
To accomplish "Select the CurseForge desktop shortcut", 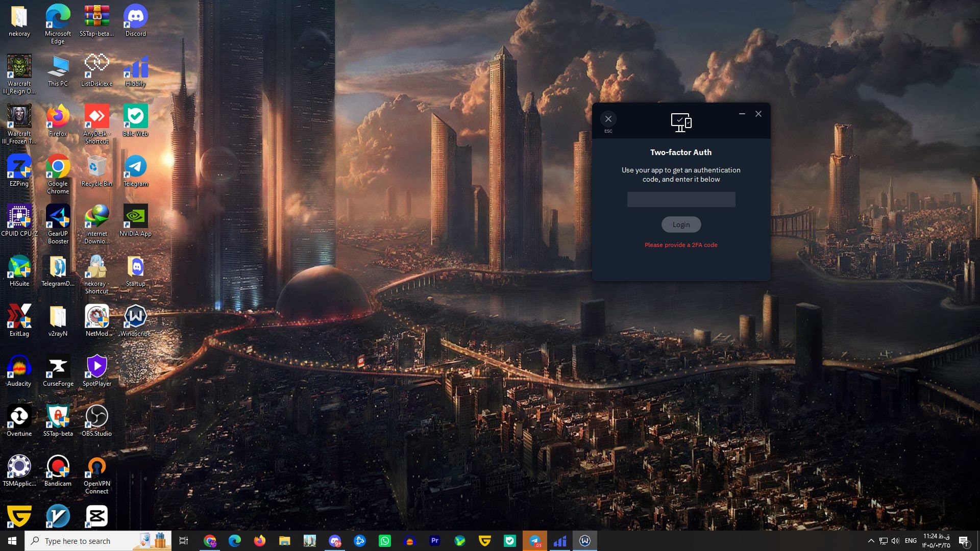I will (58, 371).
